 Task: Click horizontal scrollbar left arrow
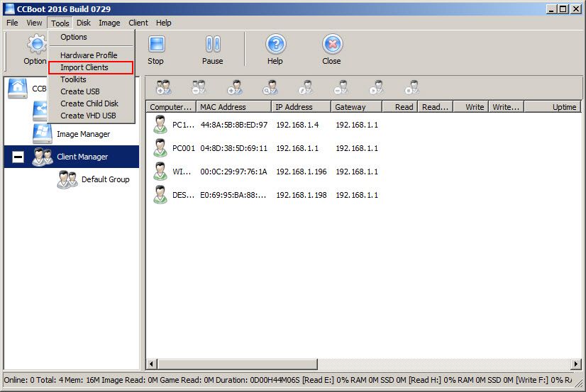click(151, 364)
